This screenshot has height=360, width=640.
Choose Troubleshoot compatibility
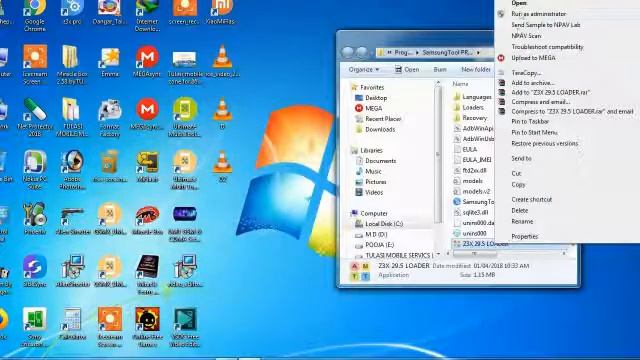(547, 47)
